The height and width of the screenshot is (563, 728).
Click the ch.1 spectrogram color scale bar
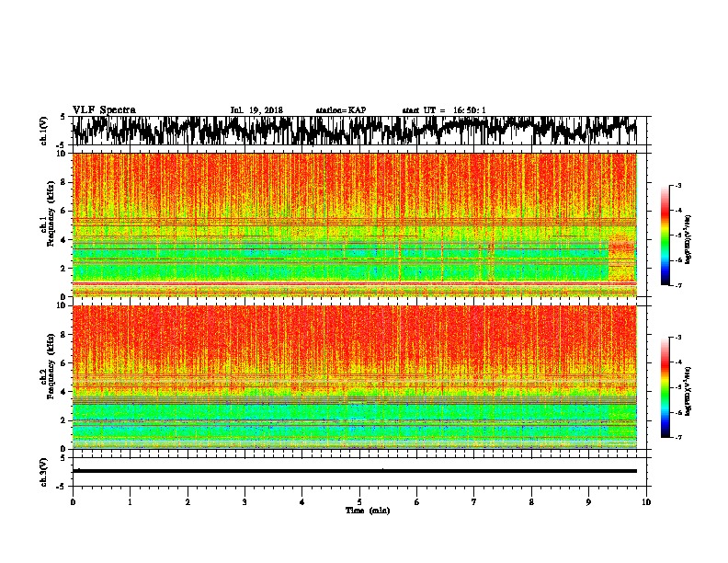665,236
